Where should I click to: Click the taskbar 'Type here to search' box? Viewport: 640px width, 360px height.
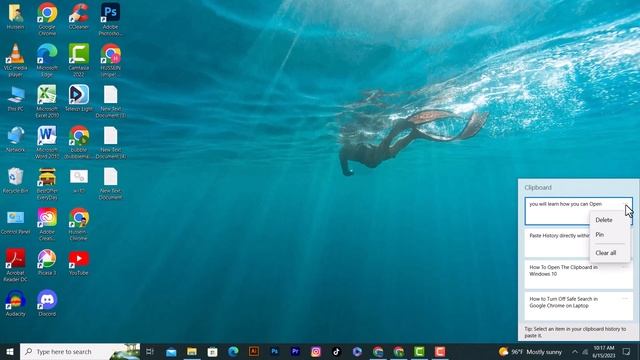tap(80, 351)
